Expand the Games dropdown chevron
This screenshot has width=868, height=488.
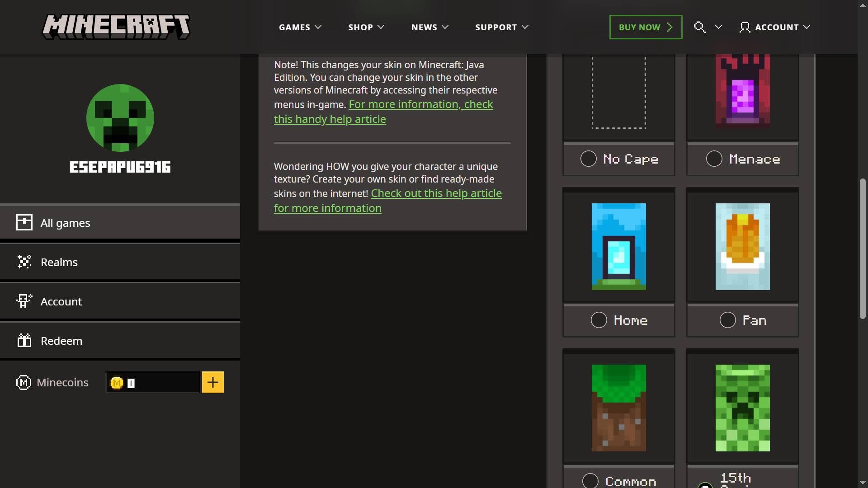pyautogui.click(x=318, y=27)
